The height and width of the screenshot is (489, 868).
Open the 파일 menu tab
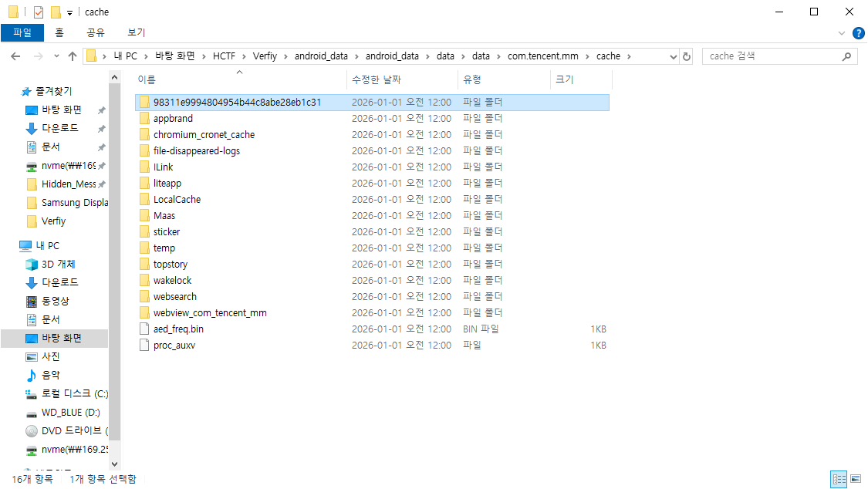tap(22, 32)
